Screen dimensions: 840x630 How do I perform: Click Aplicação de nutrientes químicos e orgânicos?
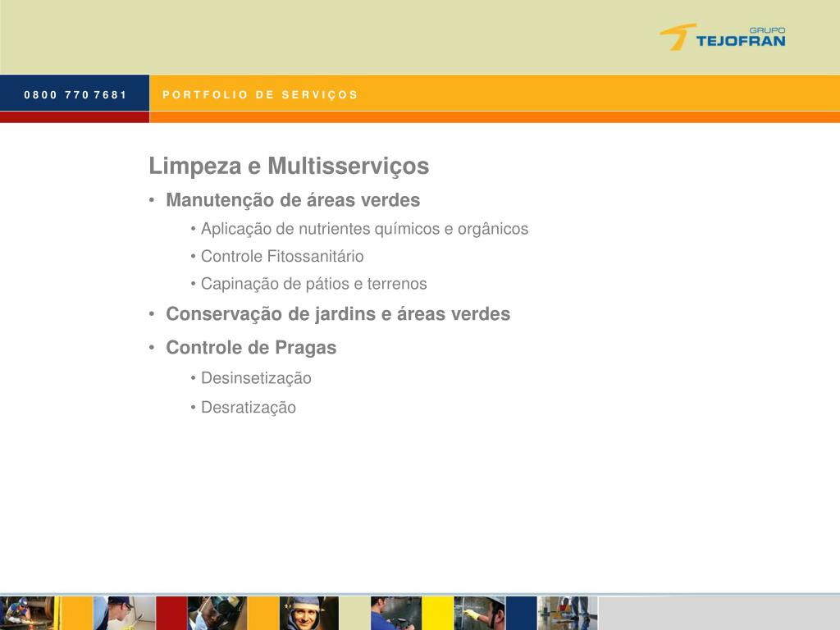pos(364,229)
